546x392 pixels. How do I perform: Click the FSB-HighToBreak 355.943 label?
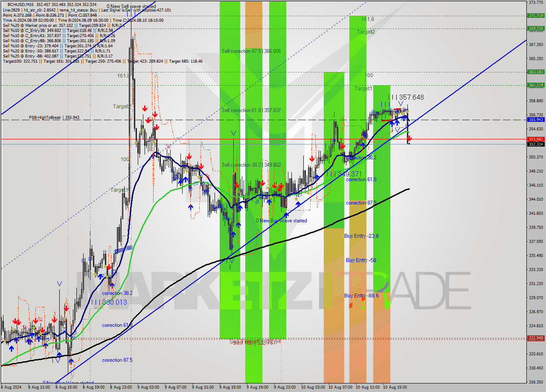click(x=54, y=117)
